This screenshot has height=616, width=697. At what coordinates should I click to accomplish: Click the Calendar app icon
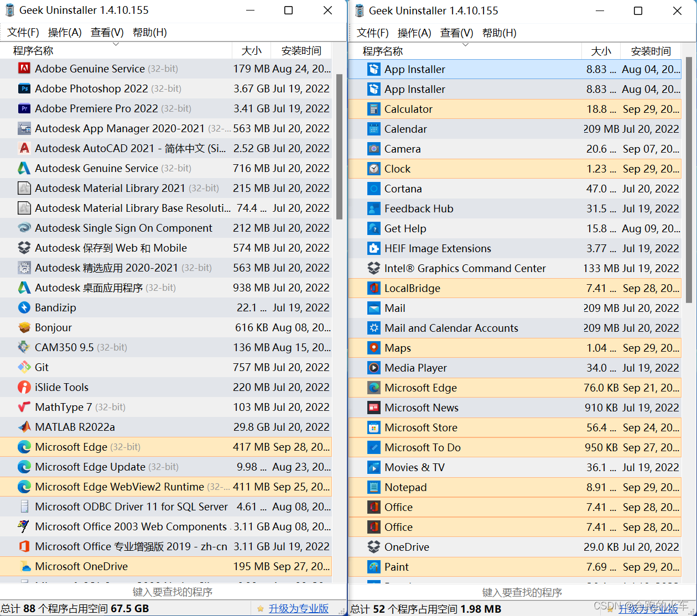[374, 129]
